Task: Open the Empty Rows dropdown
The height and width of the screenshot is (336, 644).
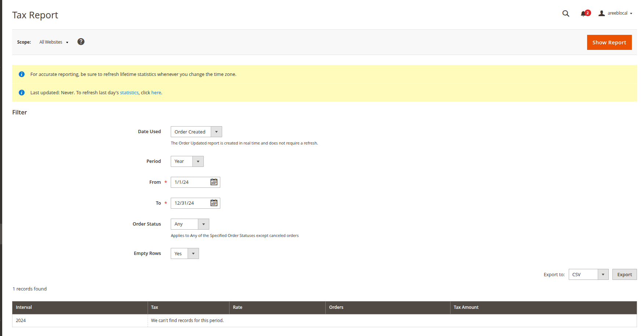Action: click(x=184, y=254)
